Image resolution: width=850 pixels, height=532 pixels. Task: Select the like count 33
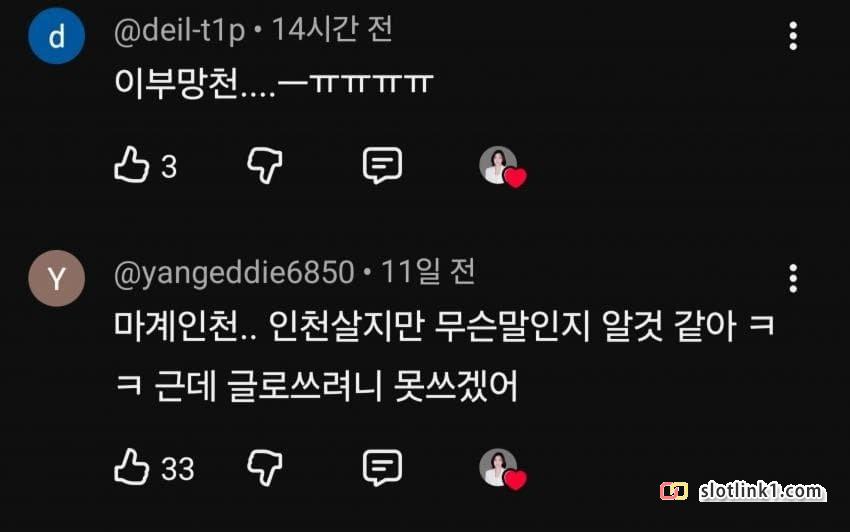178,469
